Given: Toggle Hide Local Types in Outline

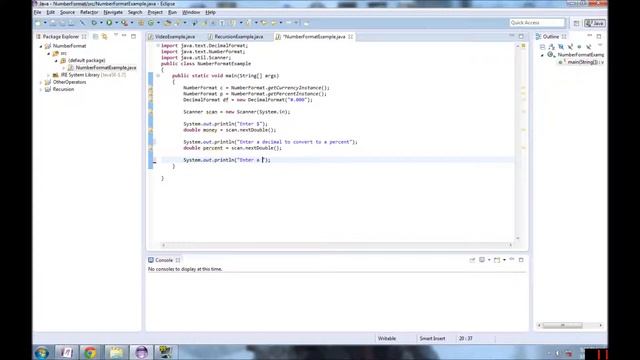Looking at the screenshot, I should click(589, 47).
